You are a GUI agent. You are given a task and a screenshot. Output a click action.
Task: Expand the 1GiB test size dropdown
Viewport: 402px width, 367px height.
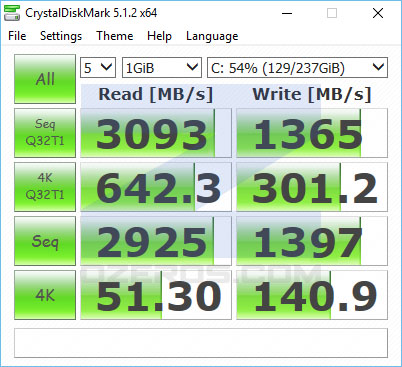coord(162,68)
